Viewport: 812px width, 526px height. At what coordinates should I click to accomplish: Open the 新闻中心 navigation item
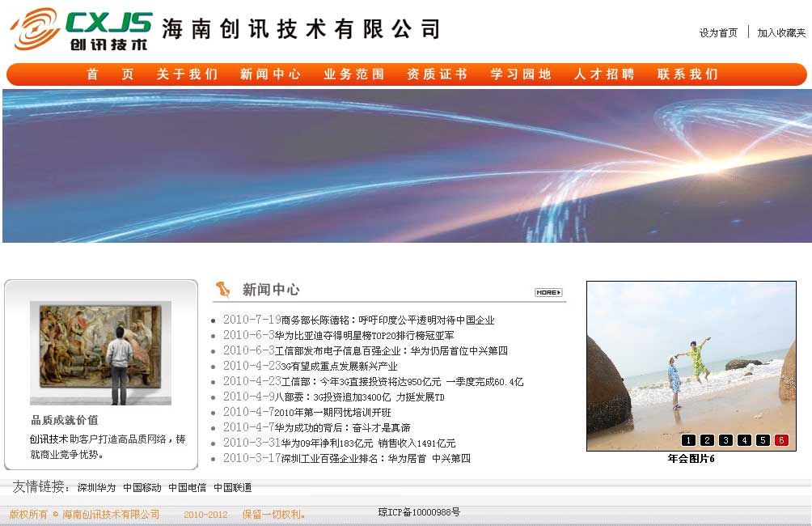click(270, 74)
